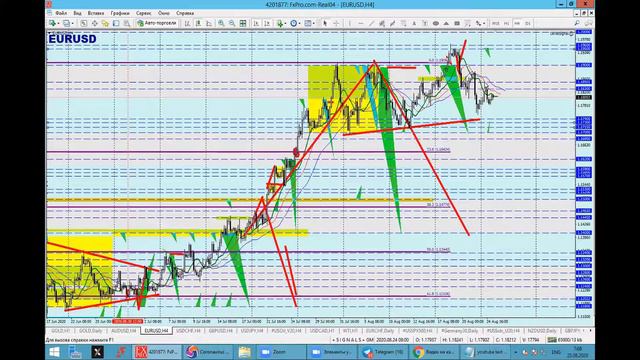Click connection status 63000/13 kb
Viewport: 640px width, 360px height.
tap(565, 340)
